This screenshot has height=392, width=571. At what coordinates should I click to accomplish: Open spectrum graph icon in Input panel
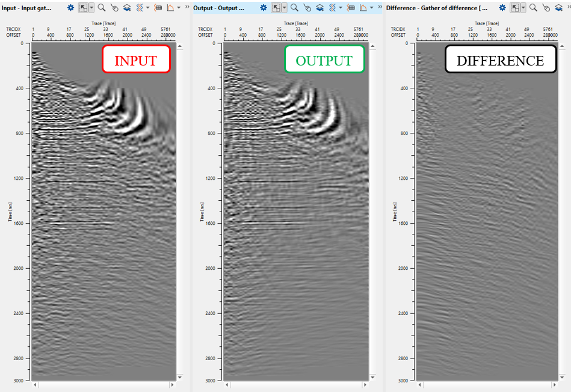tap(170, 8)
